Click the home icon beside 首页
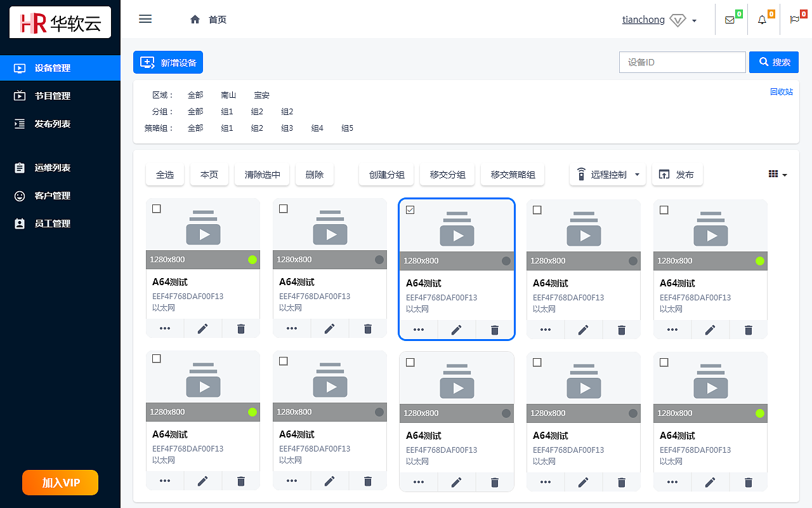Viewport: 812px width, 508px height. click(195, 20)
